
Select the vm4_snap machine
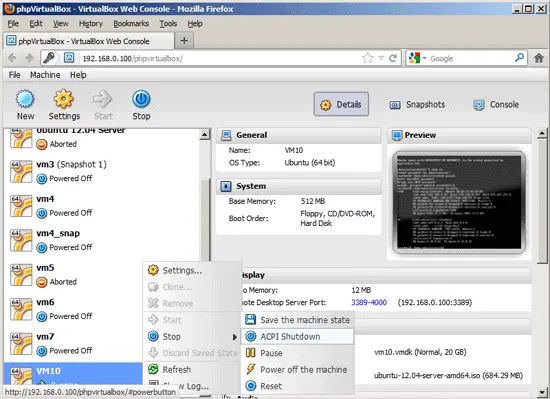(x=102, y=241)
